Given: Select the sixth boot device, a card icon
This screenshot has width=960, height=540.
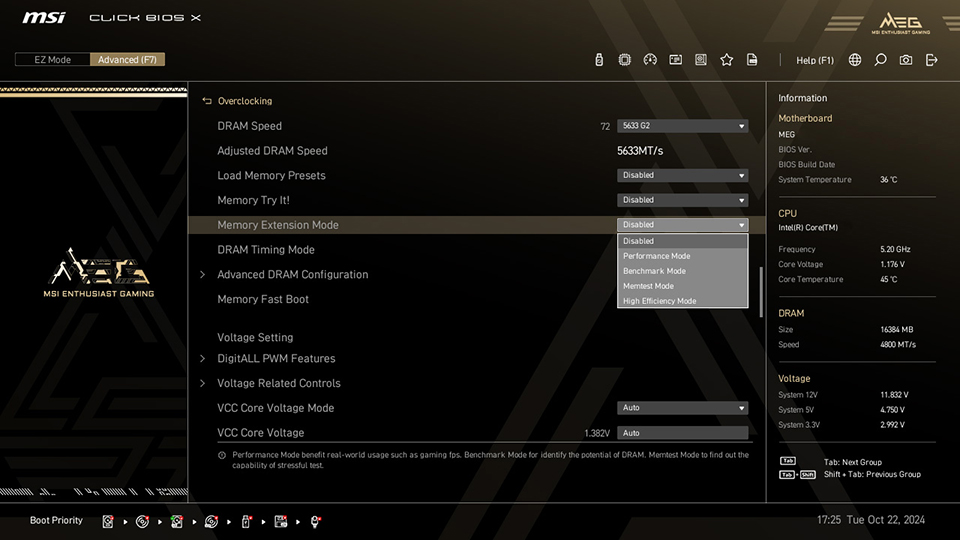Looking at the screenshot, I should click(x=280, y=521).
